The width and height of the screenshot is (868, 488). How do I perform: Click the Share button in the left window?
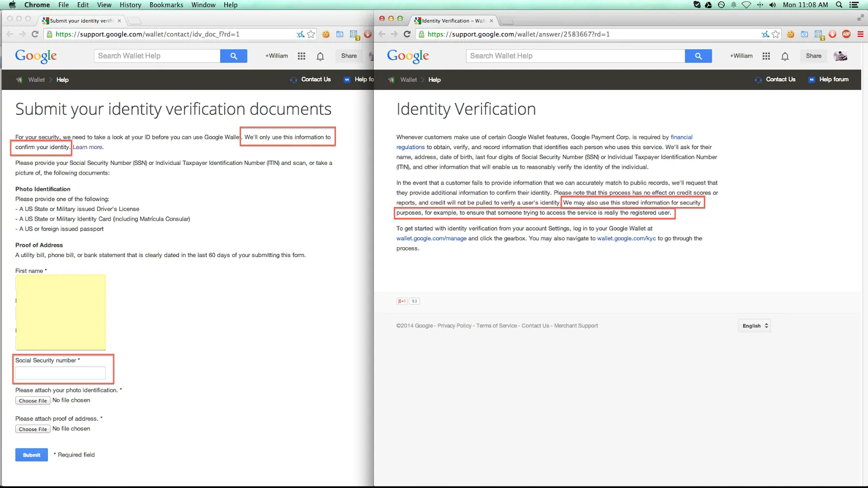pyautogui.click(x=349, y=56)
